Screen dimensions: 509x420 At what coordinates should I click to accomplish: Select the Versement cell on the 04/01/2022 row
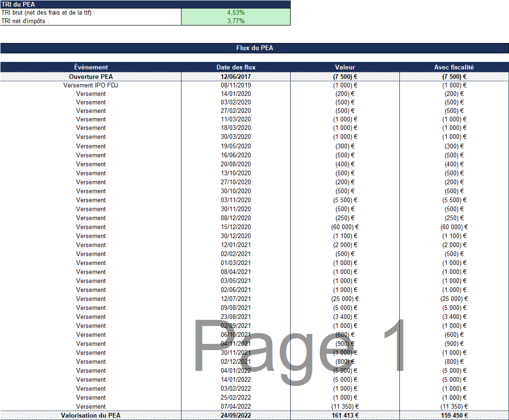91,371
